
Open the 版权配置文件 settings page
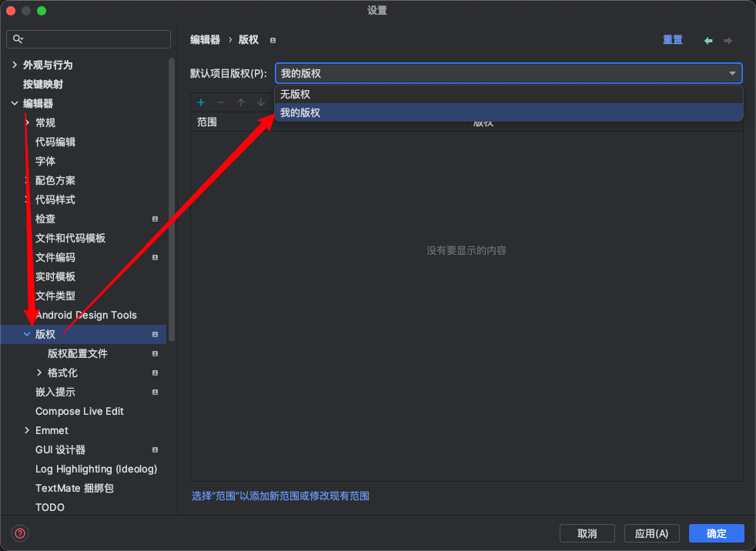click(x=78, y=354)
